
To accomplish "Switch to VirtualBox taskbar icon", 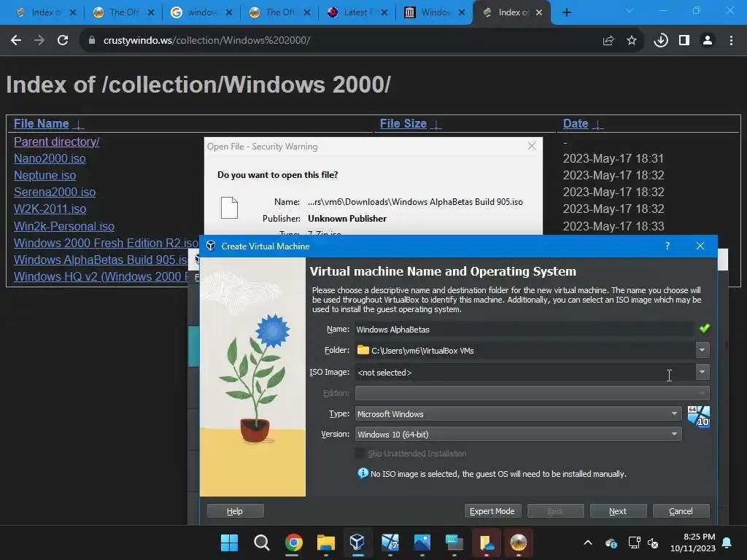I will tap(357, 542).
